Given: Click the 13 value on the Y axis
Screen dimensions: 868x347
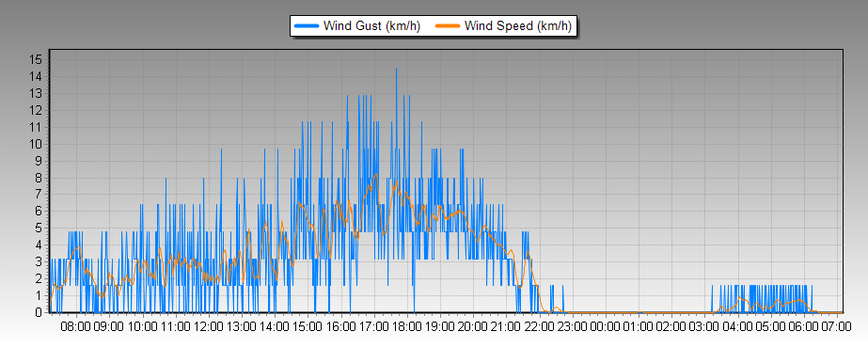Looking at the screenshot, I should (x=36, y=93).
